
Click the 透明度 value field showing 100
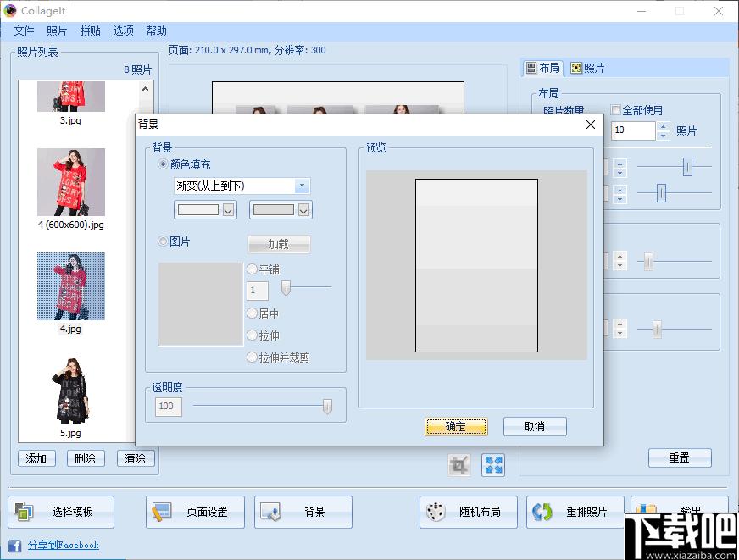169,407
